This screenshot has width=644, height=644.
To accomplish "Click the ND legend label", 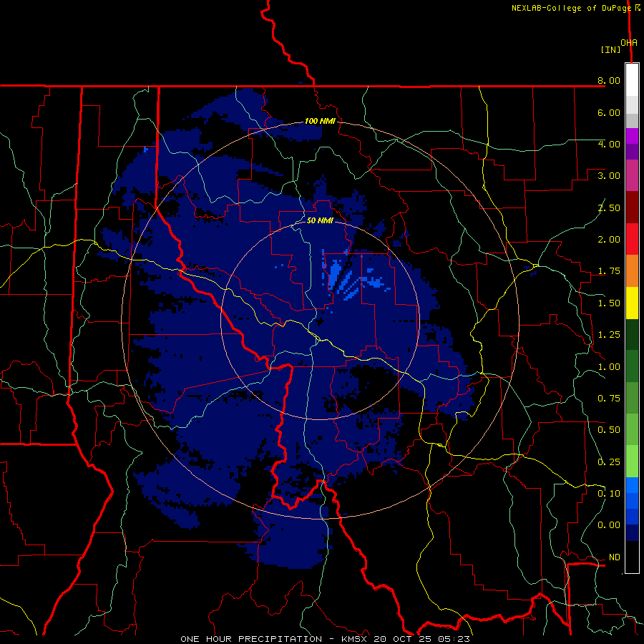I will [615, 557].
